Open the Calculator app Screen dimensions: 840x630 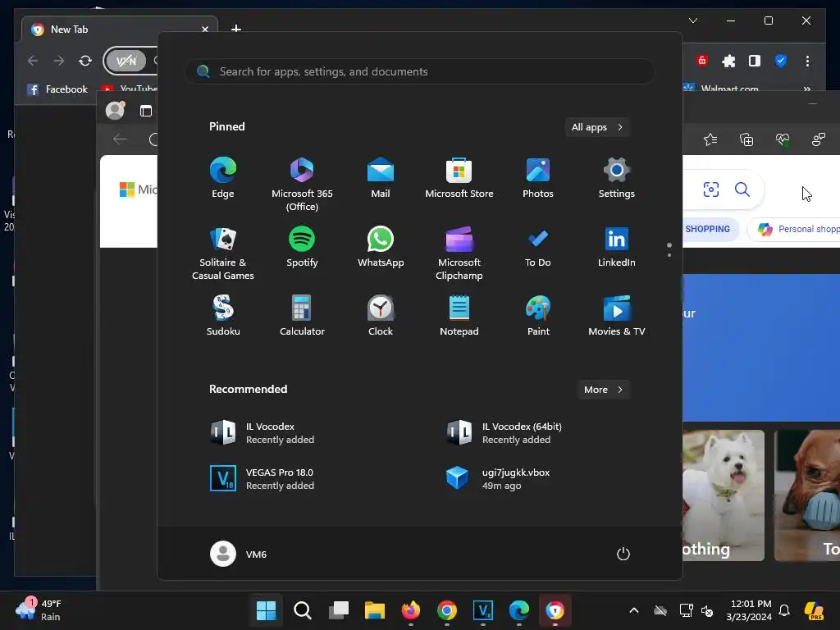coord(302,316)
